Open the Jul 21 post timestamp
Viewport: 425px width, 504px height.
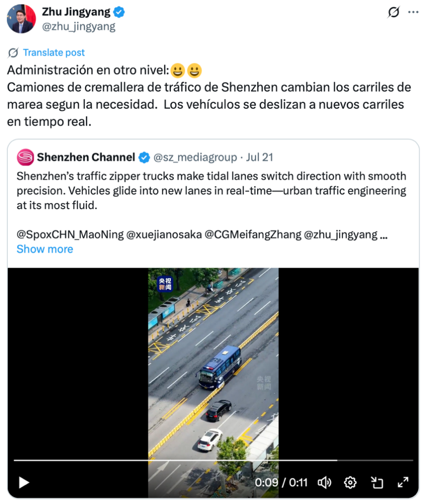260,157
